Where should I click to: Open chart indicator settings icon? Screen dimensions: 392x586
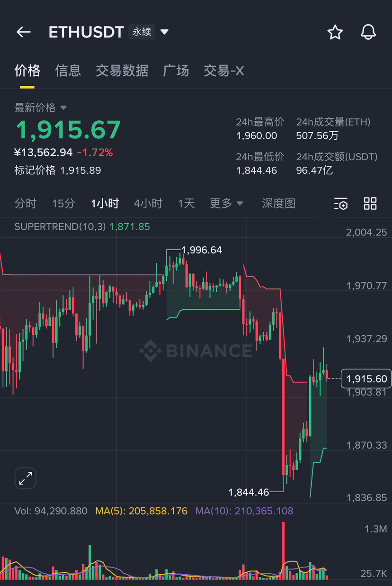tap(341, 204)
